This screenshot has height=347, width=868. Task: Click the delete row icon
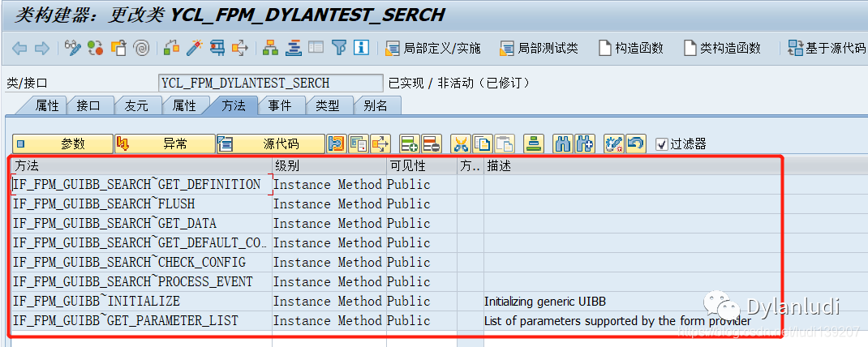(432, 144)
